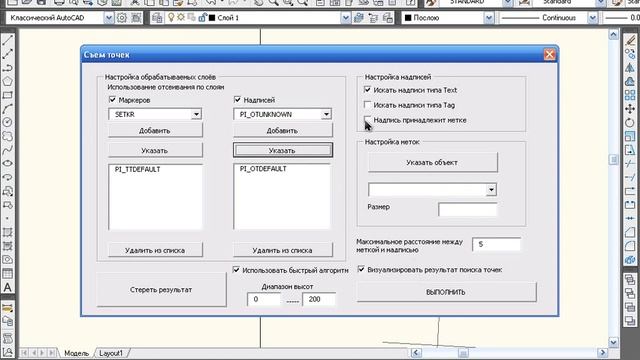Select the Fillet modify tool
Viewport: 640px width, 360px height.
point(630,246)
